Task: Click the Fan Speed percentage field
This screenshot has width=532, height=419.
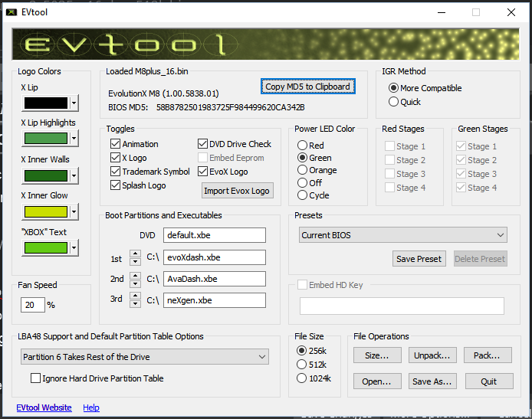Action: coord(33,305)
